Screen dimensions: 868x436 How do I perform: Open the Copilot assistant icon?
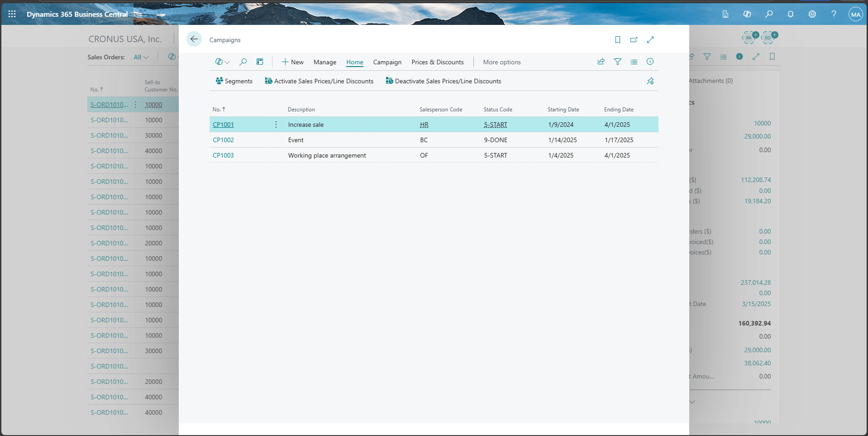pos(747,14)
